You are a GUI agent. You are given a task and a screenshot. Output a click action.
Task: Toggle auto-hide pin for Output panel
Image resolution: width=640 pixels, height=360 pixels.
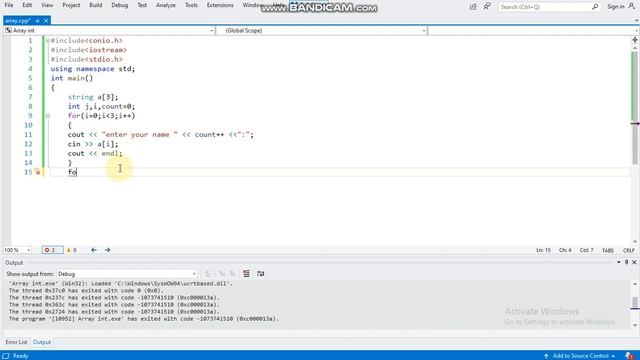click(x=627, y=262)
